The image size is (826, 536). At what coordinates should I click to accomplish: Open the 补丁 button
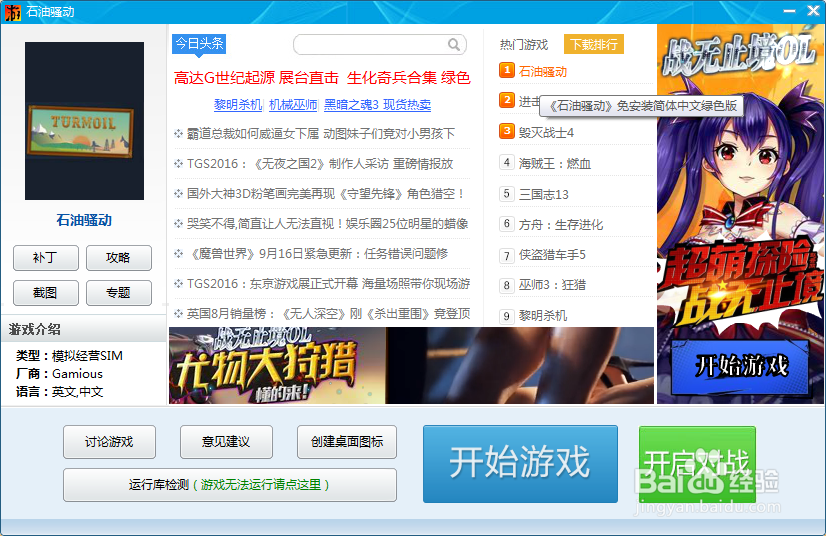pyautogui.click(x=46, y=258)
